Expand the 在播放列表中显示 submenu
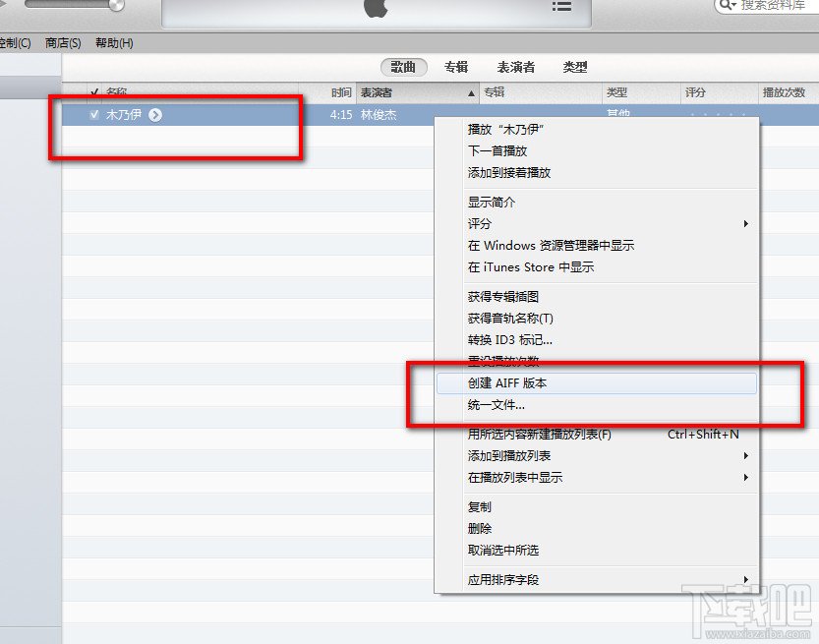819x644 pixels. pos(746,478)
